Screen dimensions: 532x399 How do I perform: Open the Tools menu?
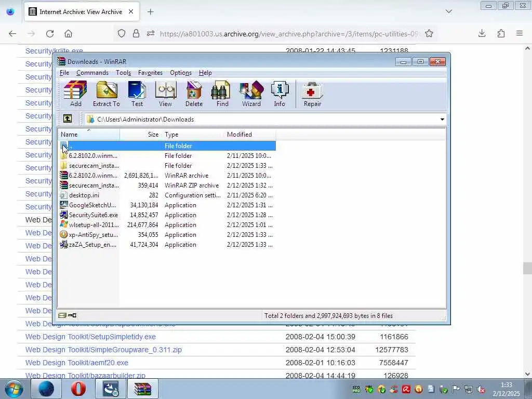[123, 73]
